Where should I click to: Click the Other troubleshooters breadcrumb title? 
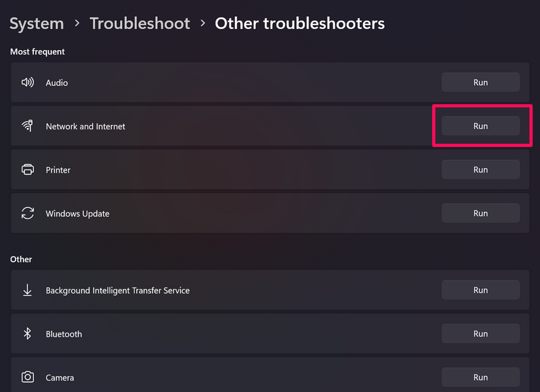300,23
